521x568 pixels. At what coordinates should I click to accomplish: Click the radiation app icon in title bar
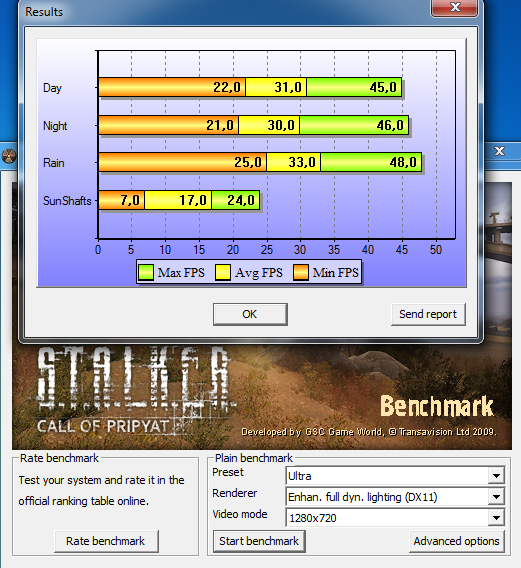tap(8, 156)
